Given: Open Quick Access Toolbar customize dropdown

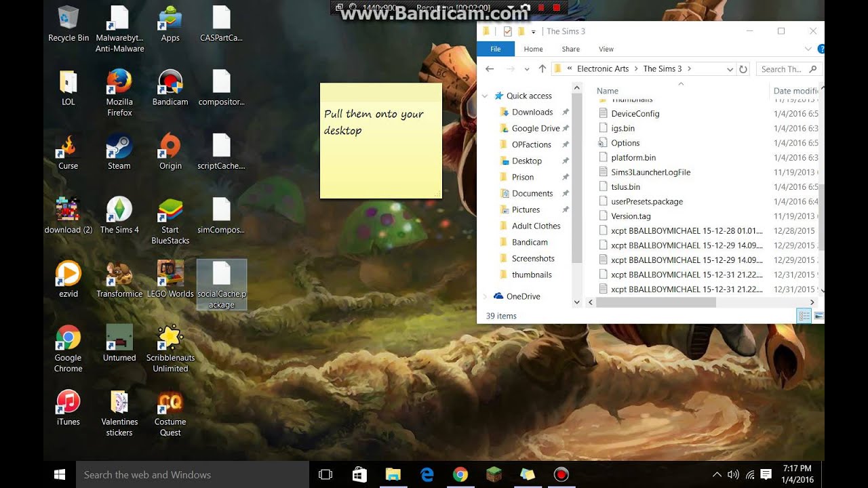Looking at the screenshot, I should coord(534,32).
